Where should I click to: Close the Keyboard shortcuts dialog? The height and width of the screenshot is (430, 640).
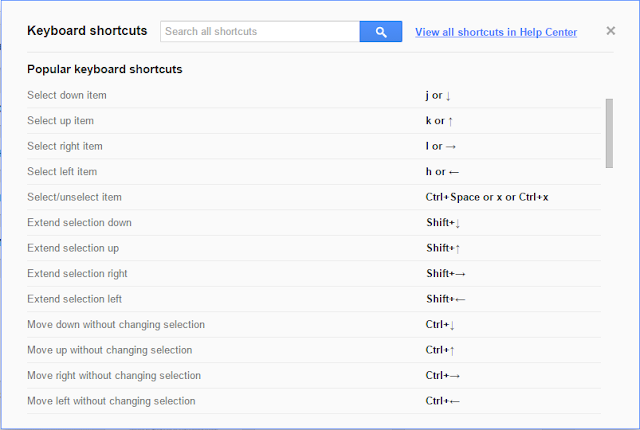pos(611,32)
